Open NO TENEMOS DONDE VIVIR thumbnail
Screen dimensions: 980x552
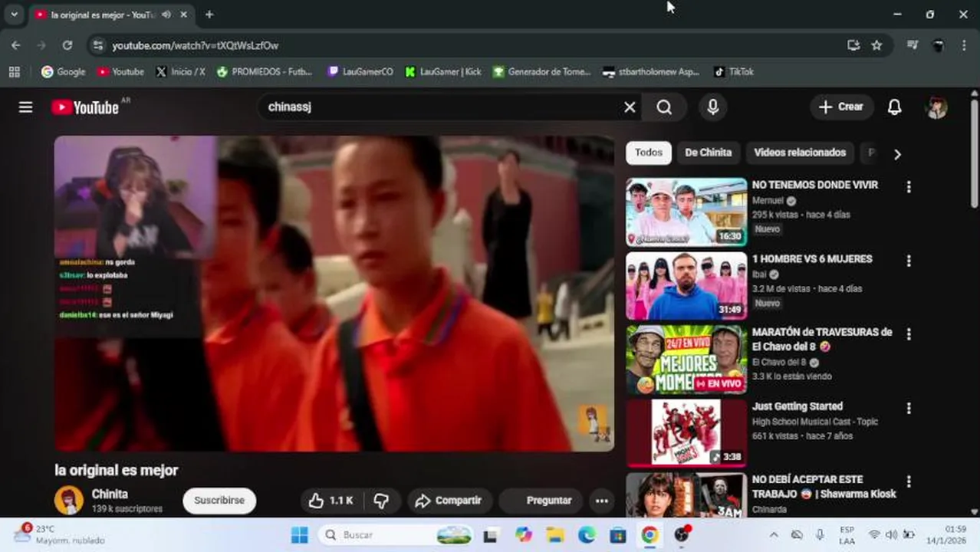[686, 212]
